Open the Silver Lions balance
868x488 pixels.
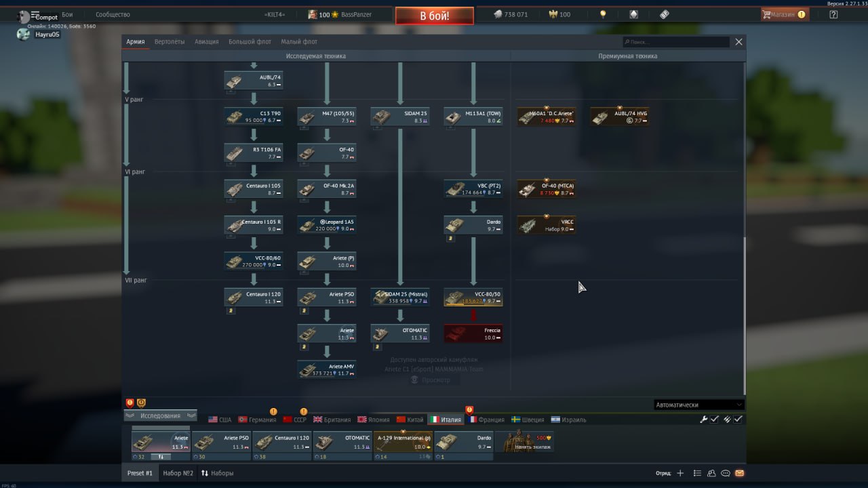pos(510,14)
